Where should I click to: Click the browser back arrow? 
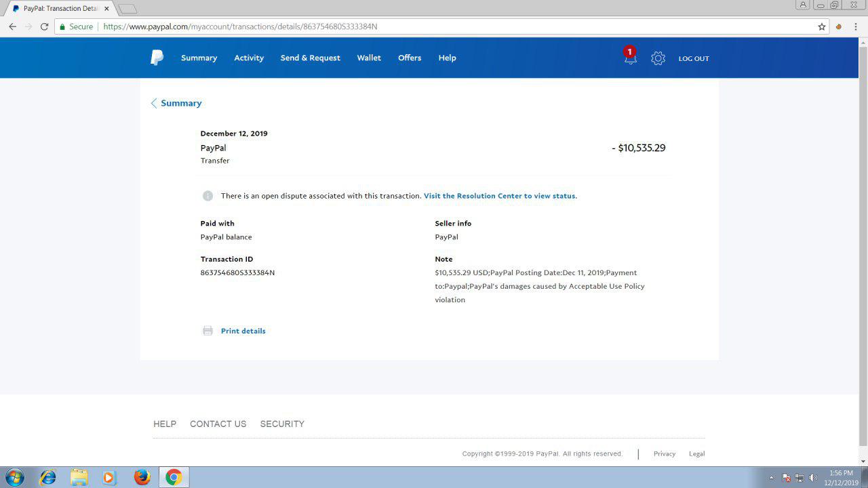point(12,26)
